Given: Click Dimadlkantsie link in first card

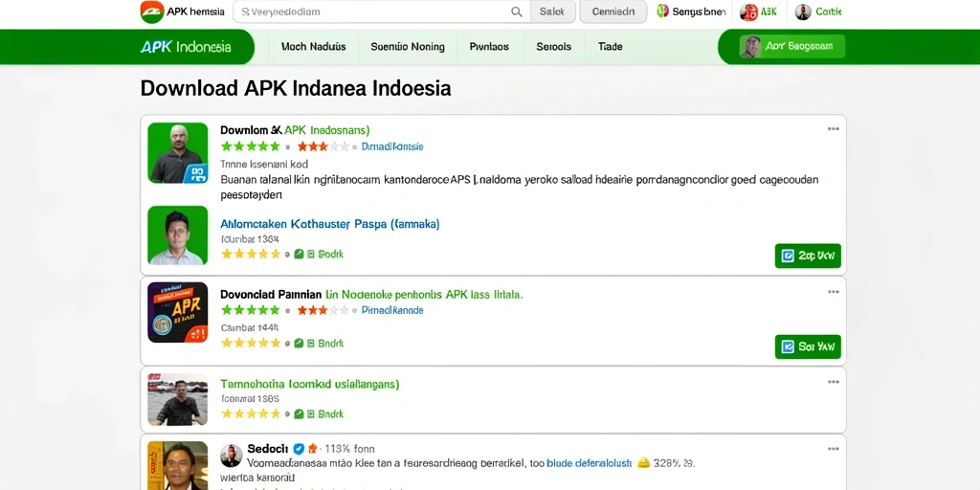Looking at the screenshot, I should (392, 146).
